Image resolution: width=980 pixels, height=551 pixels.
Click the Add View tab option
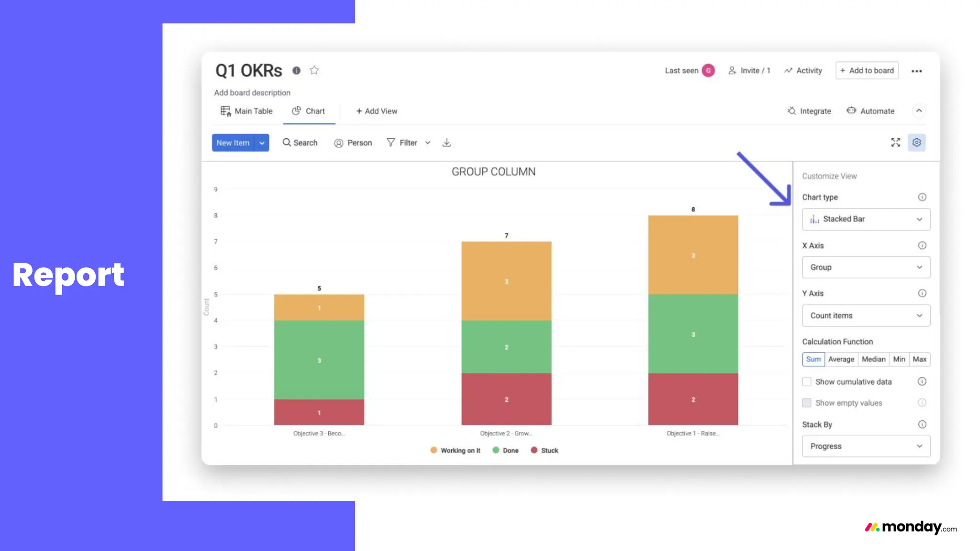tap(377, 111)
